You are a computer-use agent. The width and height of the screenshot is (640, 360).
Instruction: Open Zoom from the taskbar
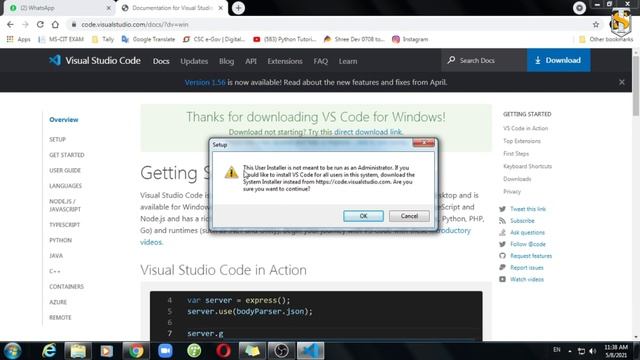coord(165,351)
